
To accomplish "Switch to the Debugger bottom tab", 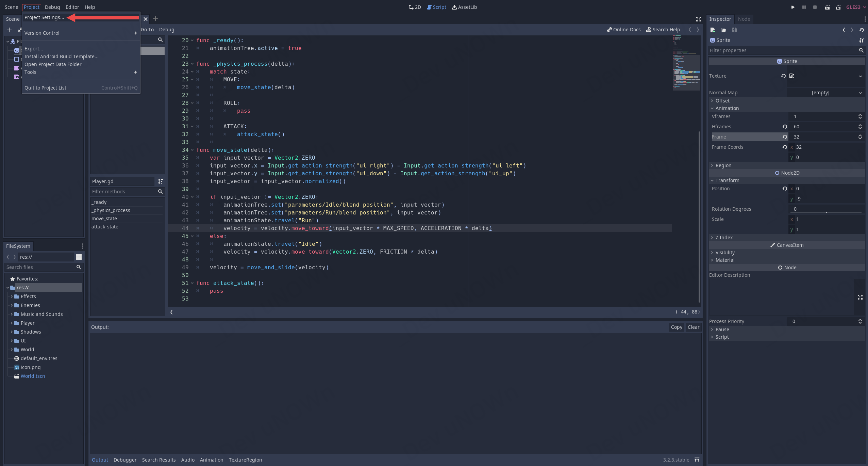I will click(x=125, y=460).
